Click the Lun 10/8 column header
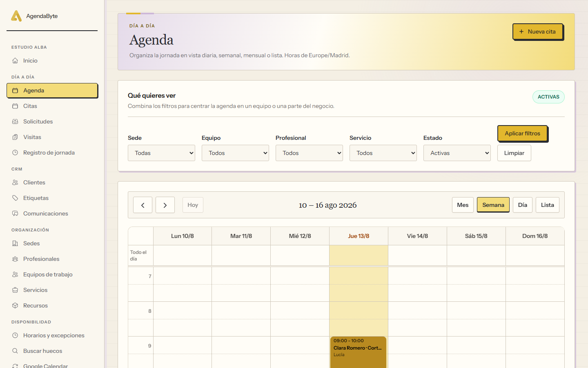This screenshot has width=588, height=368. click(x=183, y=236)
